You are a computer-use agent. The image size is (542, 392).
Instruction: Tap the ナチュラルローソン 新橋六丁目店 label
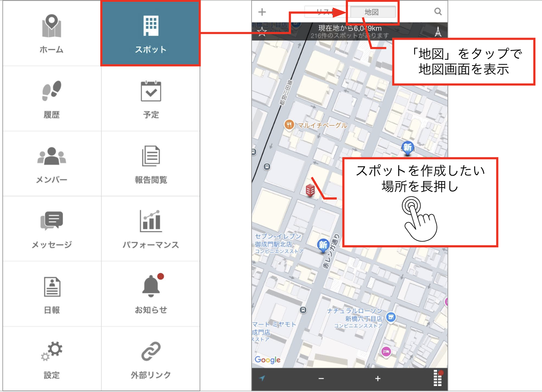(355, 318)
